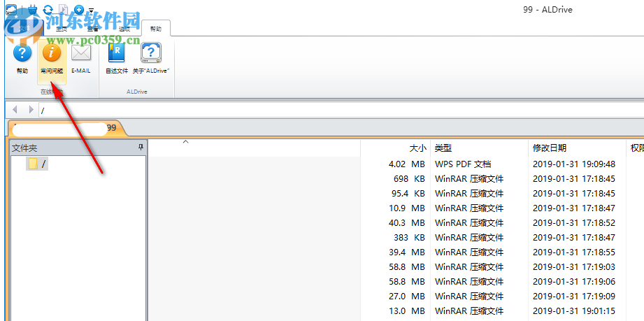Select the date 2019-01-31 17:19:03
Viewport: 644px width, 321px height.
coord(574,267)
